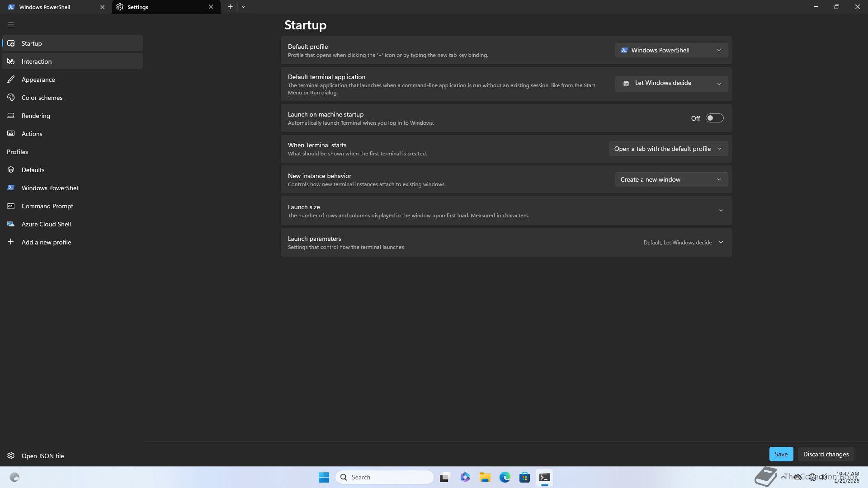Open Rendering settings in the sidebar
The width and height of the screenshot is (868, 488).
[x=36, y=116]
